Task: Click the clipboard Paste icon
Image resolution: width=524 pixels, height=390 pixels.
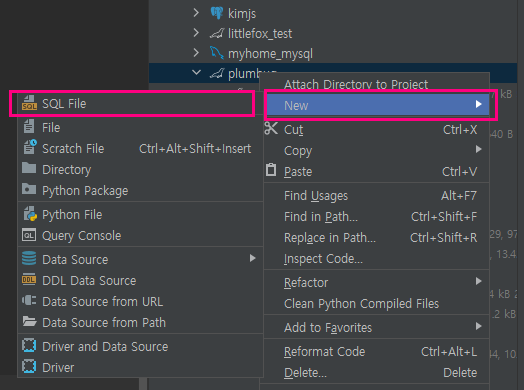Action: click(x=271, y=170)
